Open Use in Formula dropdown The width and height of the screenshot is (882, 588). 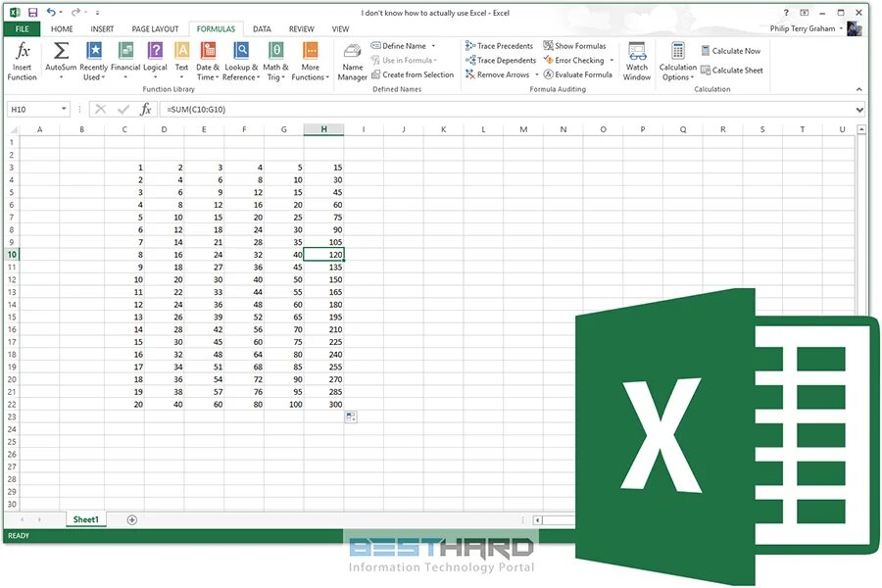coord(404,60)
